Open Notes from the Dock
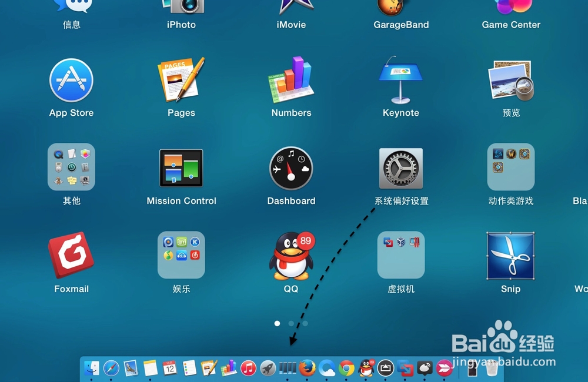588x382 pixels. coord(151,368)
